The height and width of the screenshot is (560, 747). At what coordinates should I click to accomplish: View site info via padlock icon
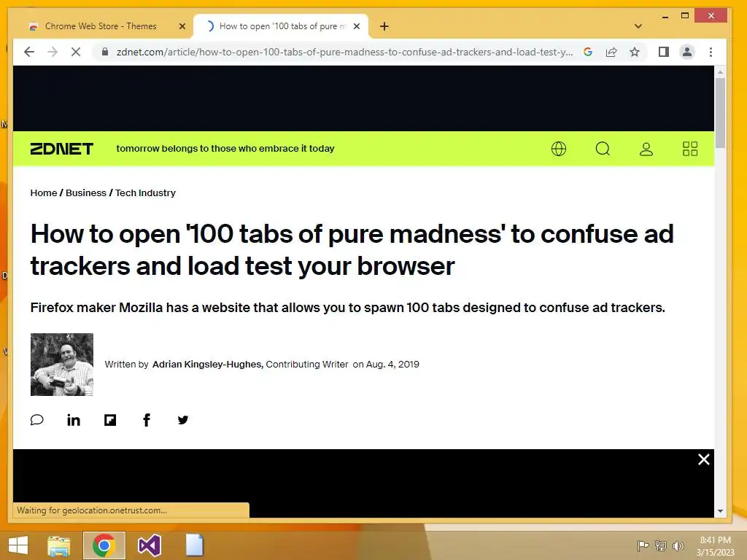(105, 52)
